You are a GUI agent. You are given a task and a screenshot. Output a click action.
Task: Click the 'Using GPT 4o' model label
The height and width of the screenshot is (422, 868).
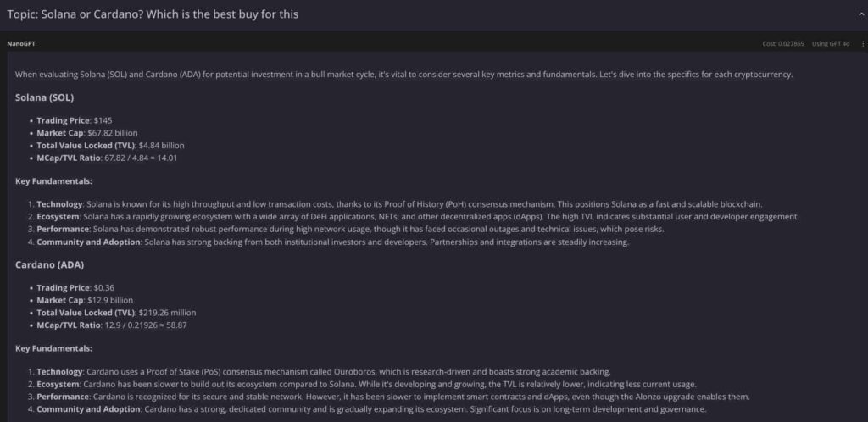point(831,44)
